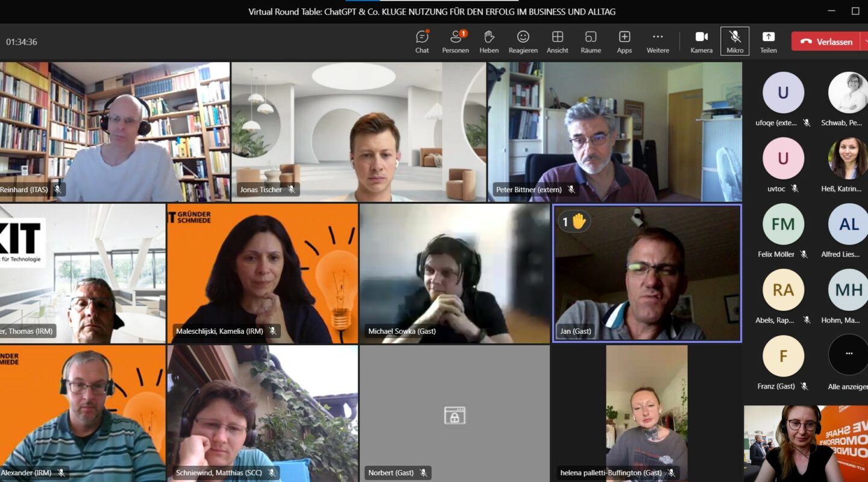Click the 'Alexander (IRM)' name label
Image resolution: width=868 pixels, height=482 pixels.
[x=26, y=473]
